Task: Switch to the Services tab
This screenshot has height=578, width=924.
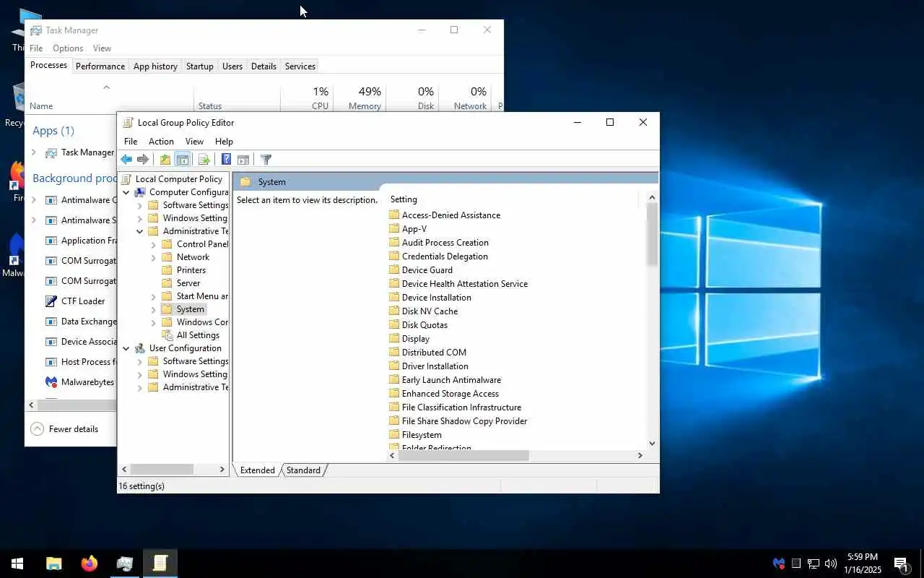Action: (300, 66)
